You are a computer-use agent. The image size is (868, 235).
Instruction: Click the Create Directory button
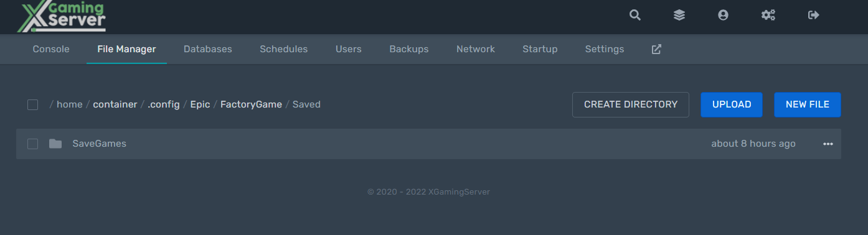click(x=631, y=104)
